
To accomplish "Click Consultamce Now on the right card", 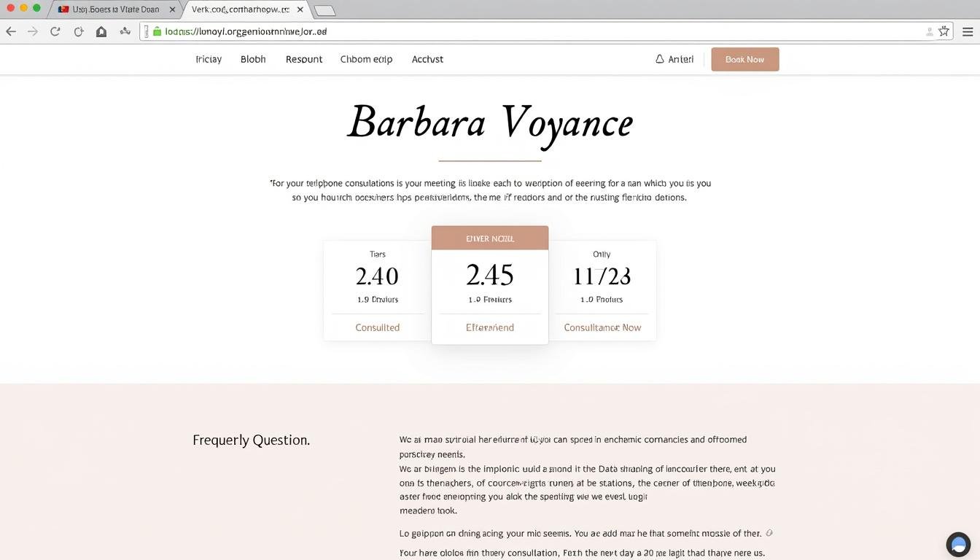I will tap(602, 327).
